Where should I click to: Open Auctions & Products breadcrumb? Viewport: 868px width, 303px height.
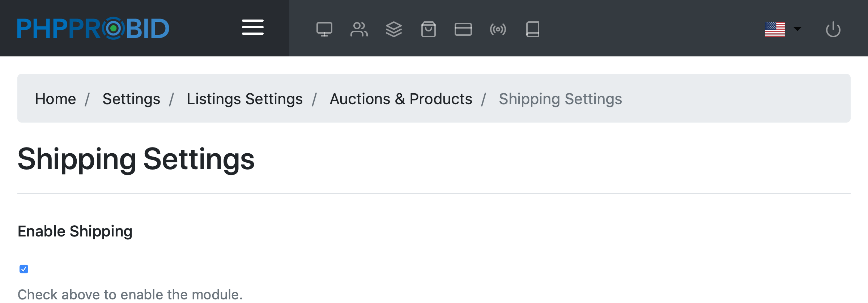401,99
